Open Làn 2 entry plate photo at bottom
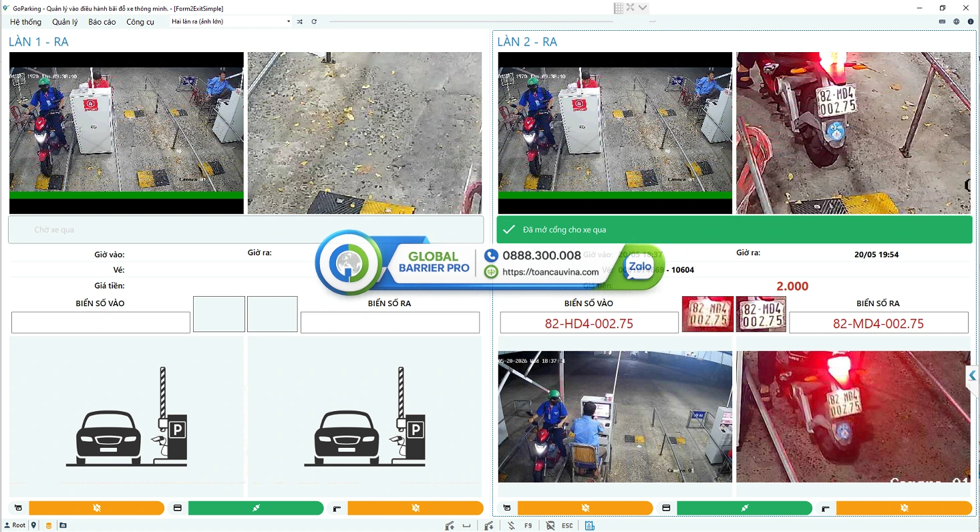Viewport: 980px width, 532px height. point(853,416)
